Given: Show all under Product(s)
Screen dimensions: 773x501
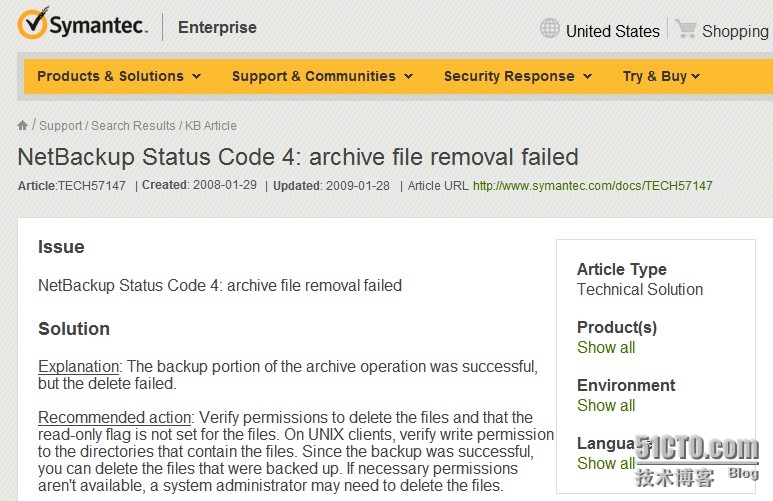Looking at the screenshot, I should pyautogui.click(x=606, y=348).
